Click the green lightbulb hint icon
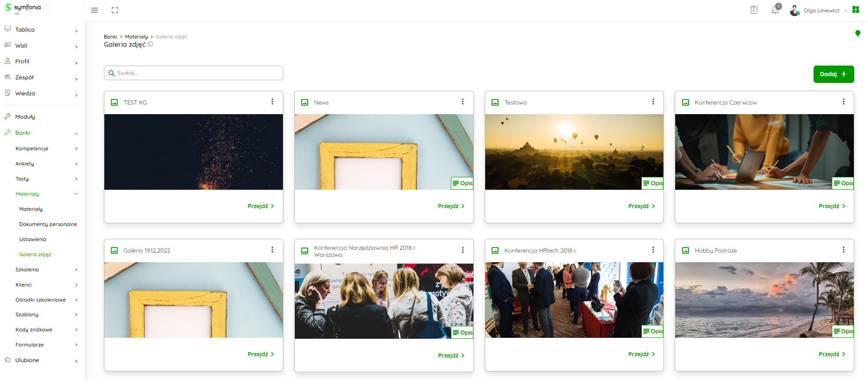868x380 pixels. pos(857,33)
